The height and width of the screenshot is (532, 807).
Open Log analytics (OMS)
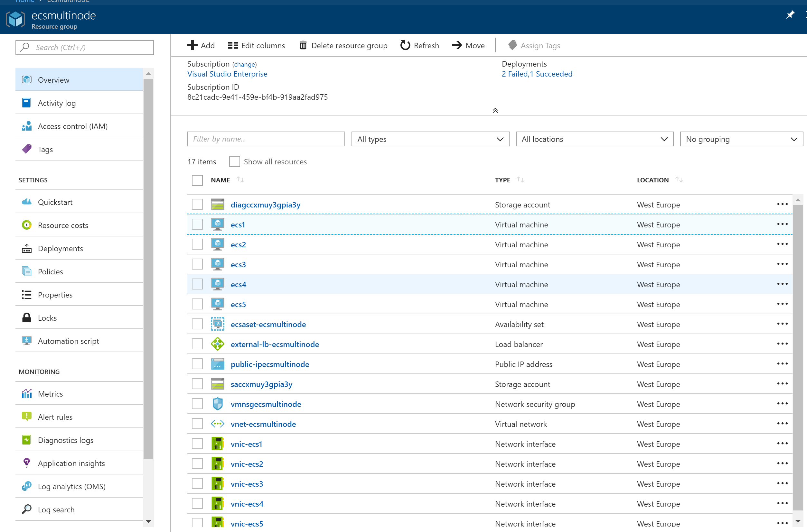[x=79, y=486]
